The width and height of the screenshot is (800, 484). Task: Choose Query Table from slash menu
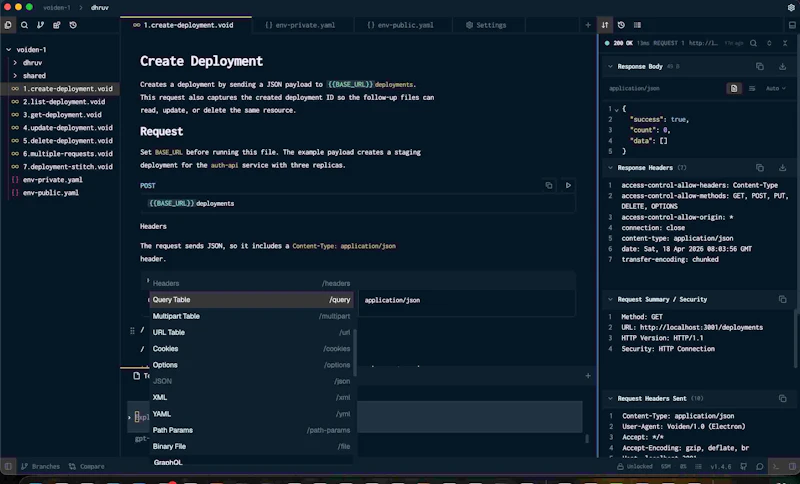point(252,299)
